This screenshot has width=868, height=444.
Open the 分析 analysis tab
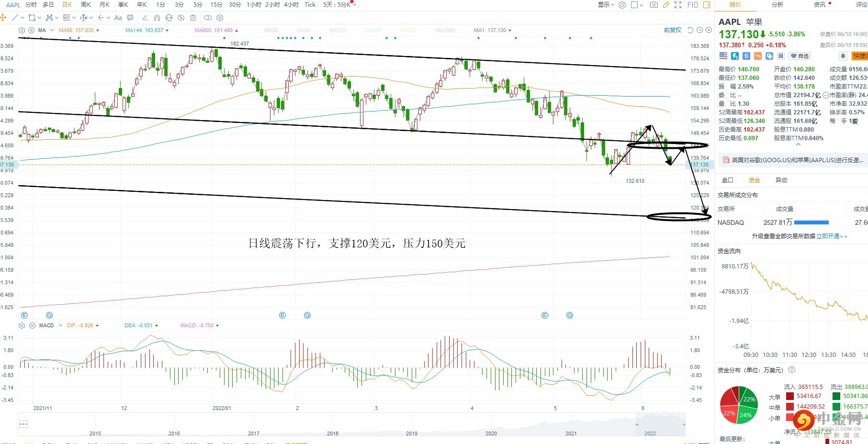[778, 5]
